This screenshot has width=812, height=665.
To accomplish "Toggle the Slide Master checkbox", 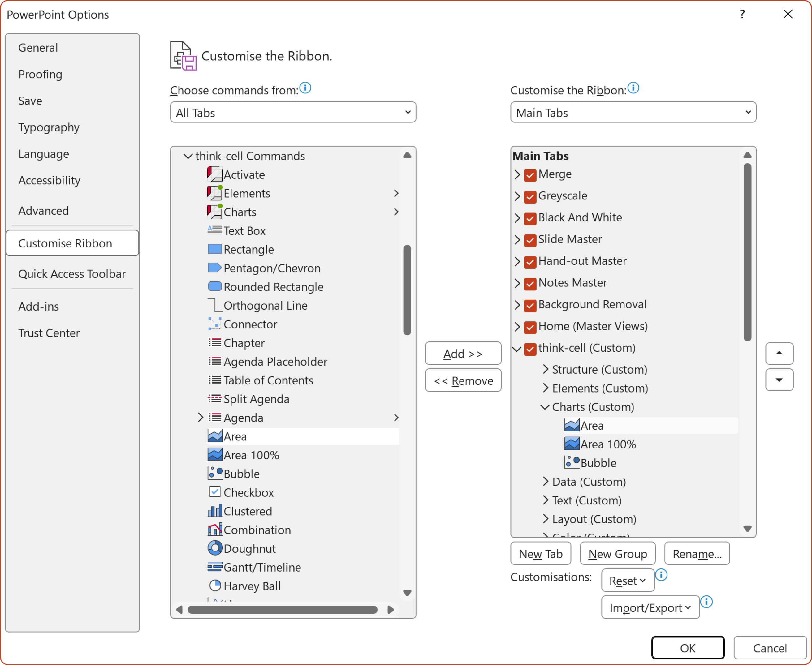I will tap(530, 240).
